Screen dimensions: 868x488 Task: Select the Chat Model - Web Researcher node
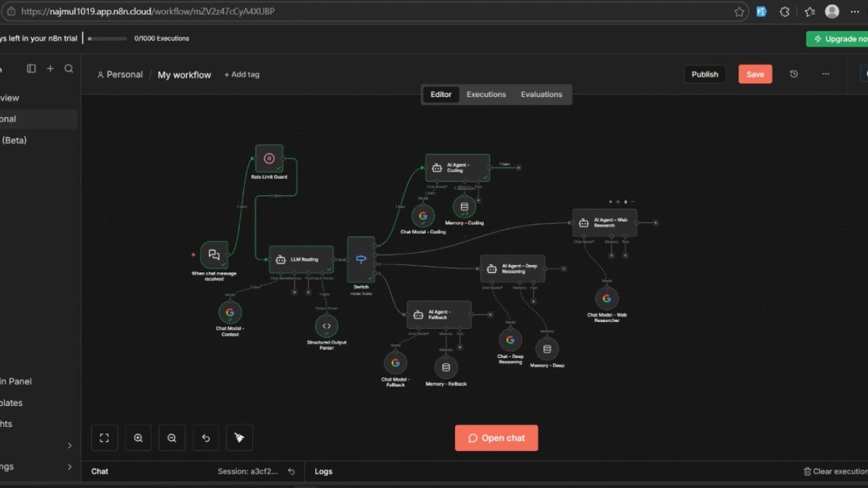pyautogui.click(x=607, y=298)
